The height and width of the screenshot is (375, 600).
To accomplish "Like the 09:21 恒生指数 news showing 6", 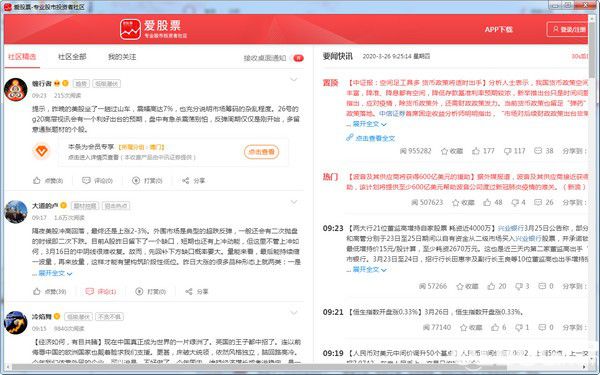I will [495, 327].
